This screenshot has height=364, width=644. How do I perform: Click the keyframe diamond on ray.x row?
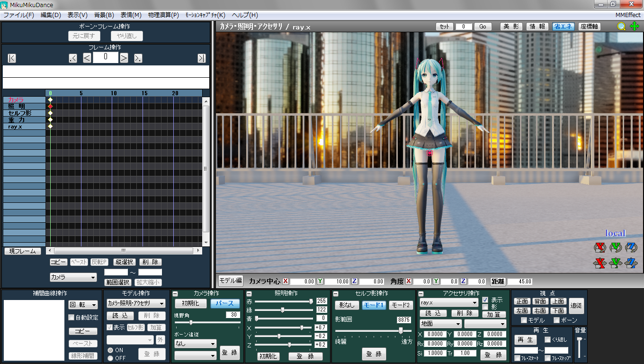50,127
